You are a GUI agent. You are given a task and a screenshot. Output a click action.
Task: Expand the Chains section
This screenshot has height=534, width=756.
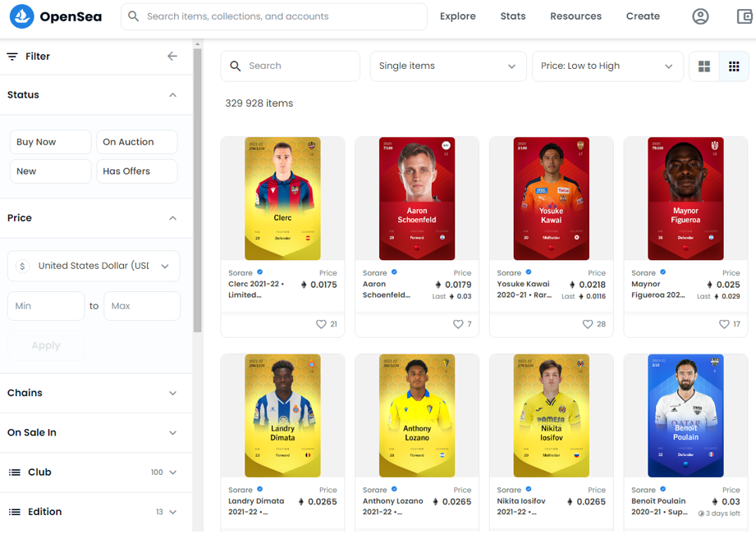point(172,393)
